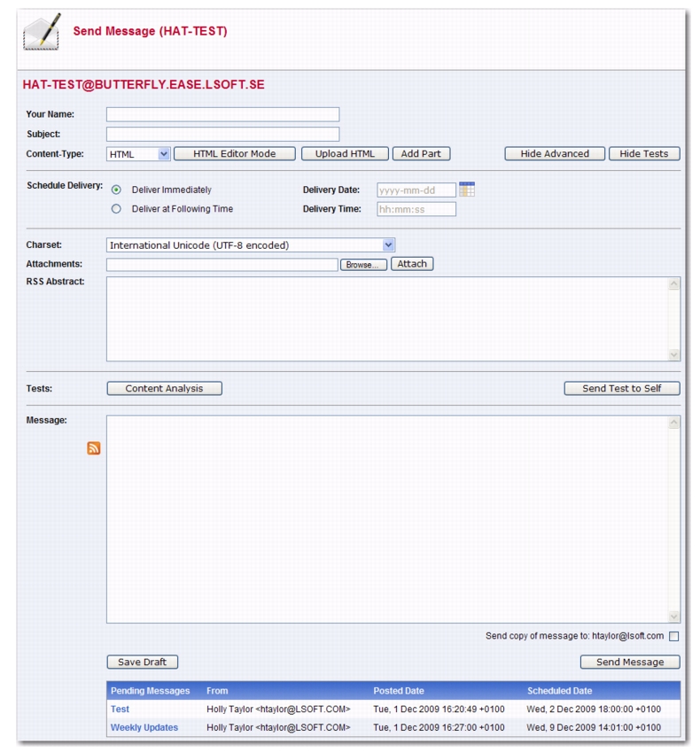Click the From column header
The width and height of the screenshot is (700, 752).
point(217,691)
